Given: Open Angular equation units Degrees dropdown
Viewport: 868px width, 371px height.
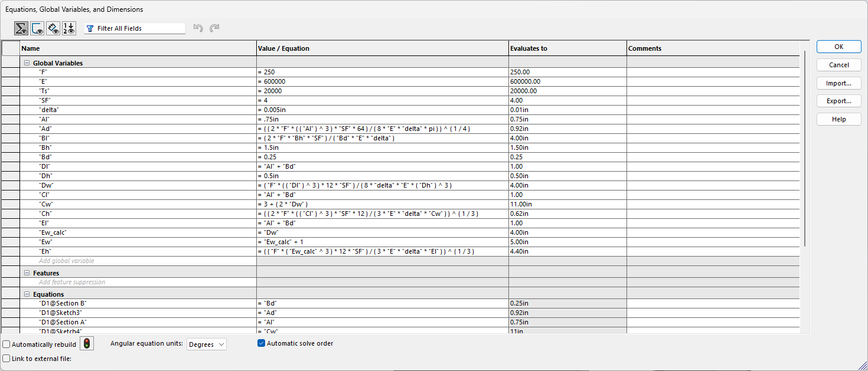Looking at the screenshot, I should [x=206, y=344].
